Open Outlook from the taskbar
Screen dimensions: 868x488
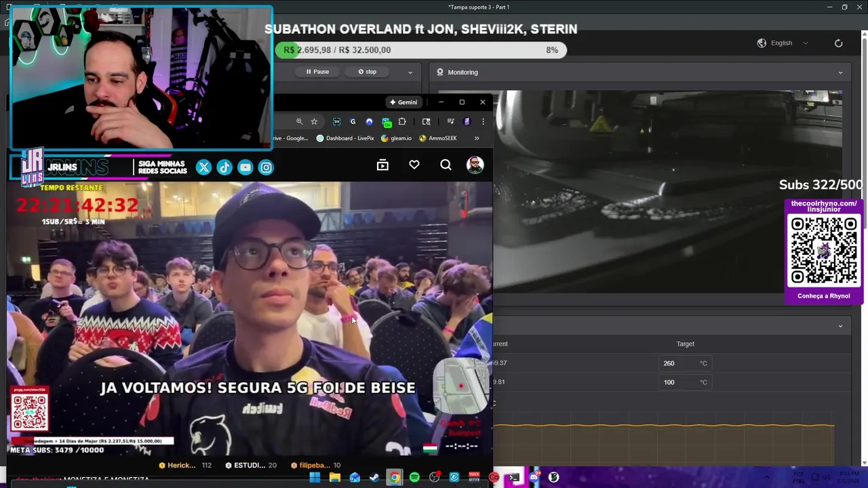pos(354,477)
